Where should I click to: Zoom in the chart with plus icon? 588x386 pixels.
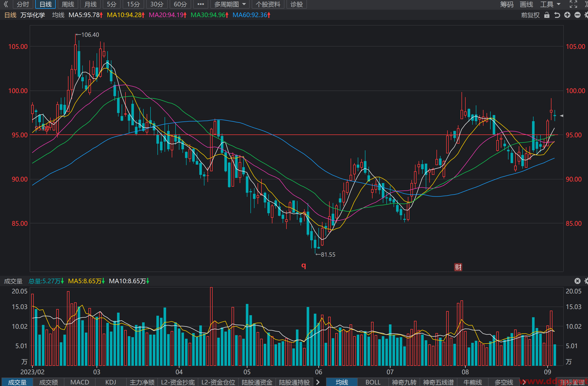(567, 15)
